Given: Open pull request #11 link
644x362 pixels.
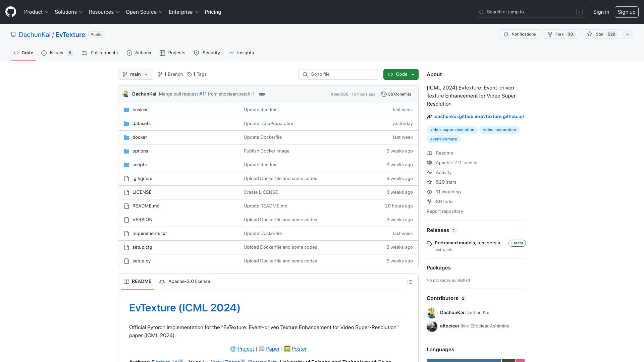Looking at the screenshot, I should pos(203,94).
